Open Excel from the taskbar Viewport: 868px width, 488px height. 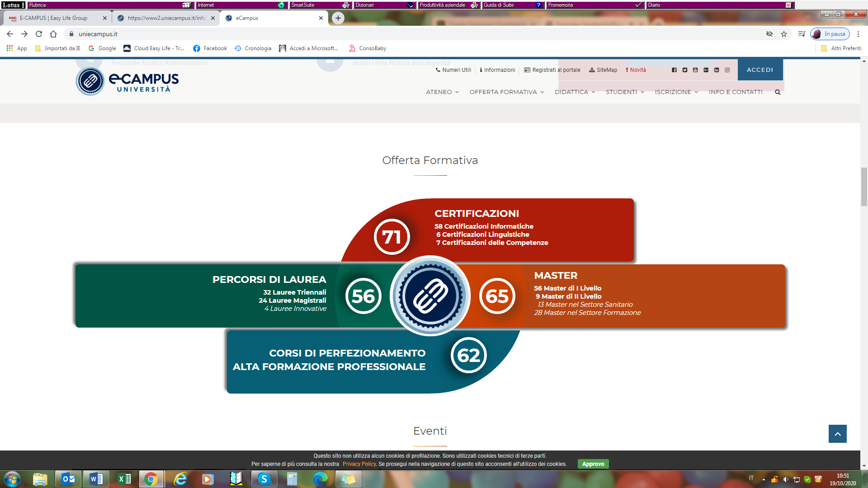(124, 479)
